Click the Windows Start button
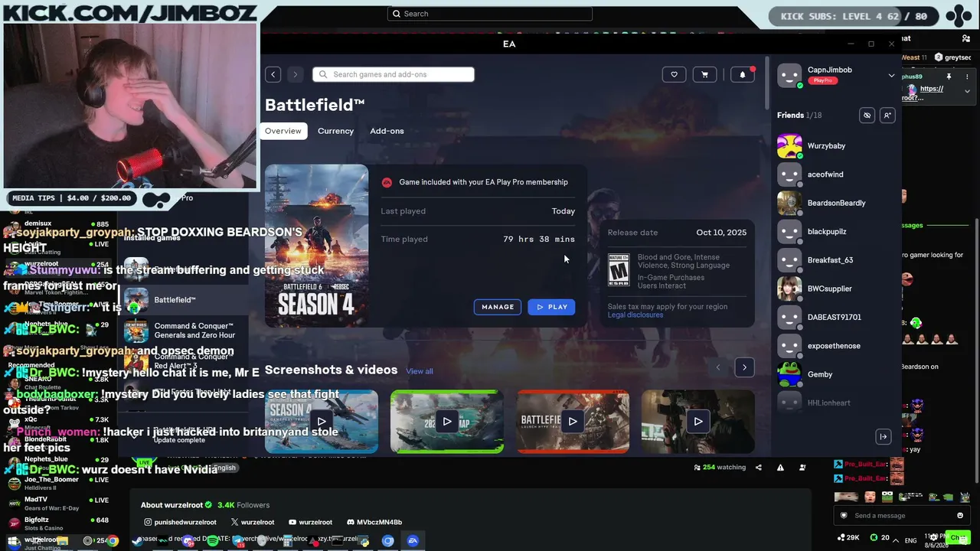The height and width of the screenshot is (551, 980). 12,541
